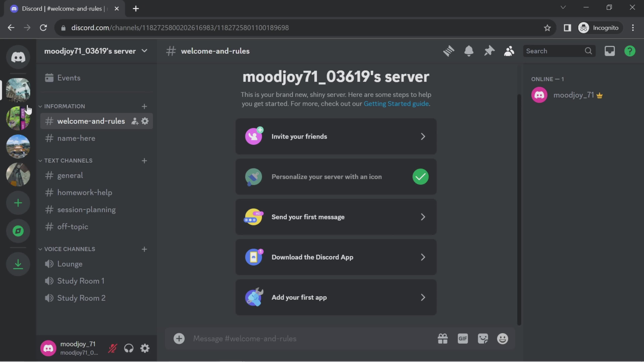The width and height of the screenshot is (644, 362).
Task: Select the general text channel
Action: click(70, 175)
